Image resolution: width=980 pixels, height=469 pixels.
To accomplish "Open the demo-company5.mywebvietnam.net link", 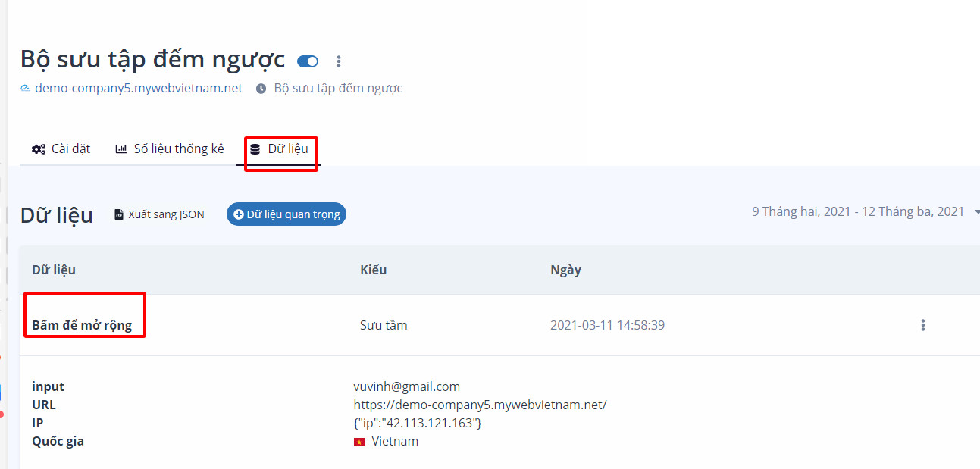I will pos(139,88).
